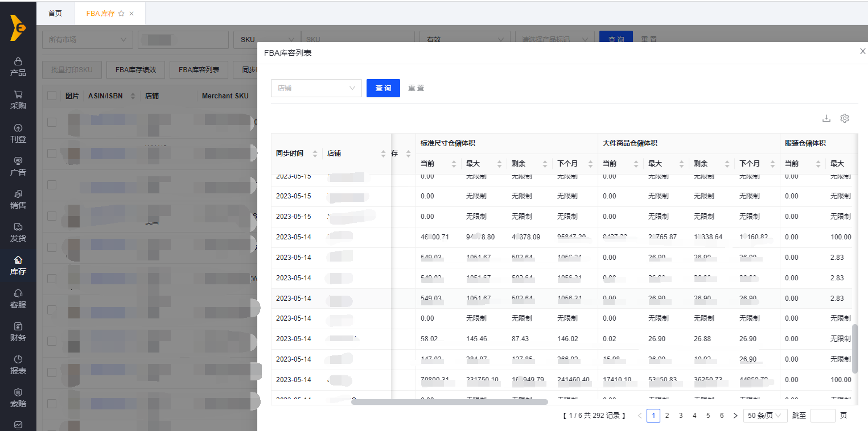This screenshot has height=431, width=868.
Task: Click the 重置 link in main filter bar
Action: click(649, 40)
